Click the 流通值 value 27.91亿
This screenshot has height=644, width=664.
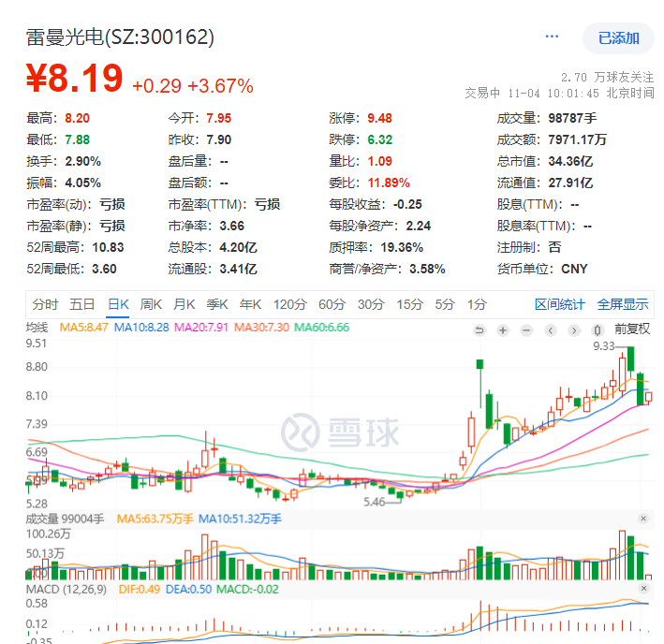click(x=570, y=183)
